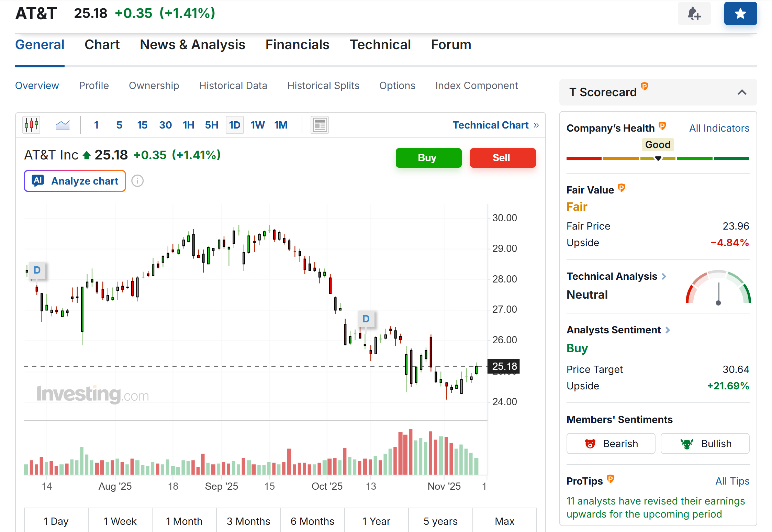Click the price alert bell icon

(694, 13)
